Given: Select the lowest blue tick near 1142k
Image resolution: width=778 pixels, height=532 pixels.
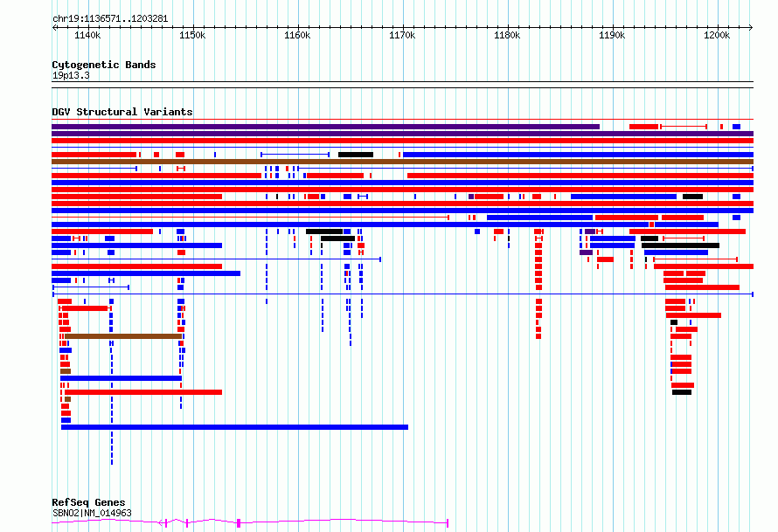Looking at the screenshot, I should pyautogui.click(x=112, y=461).
